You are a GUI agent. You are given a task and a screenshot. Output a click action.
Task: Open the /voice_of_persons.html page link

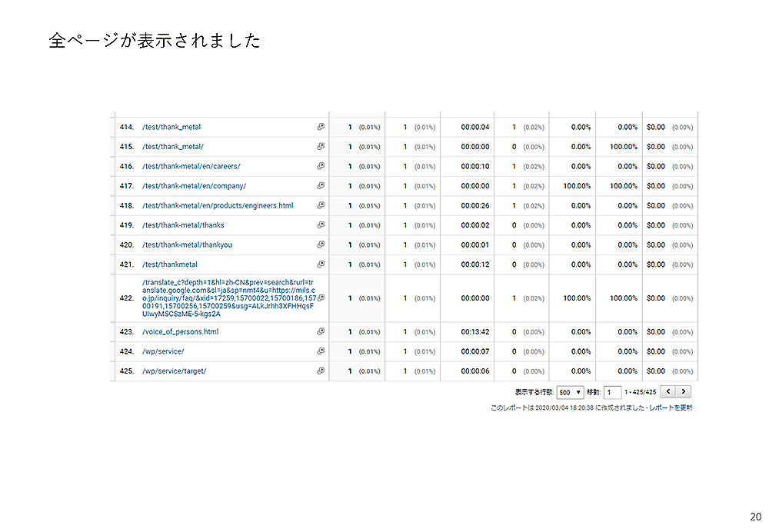[x=180, y=332]
